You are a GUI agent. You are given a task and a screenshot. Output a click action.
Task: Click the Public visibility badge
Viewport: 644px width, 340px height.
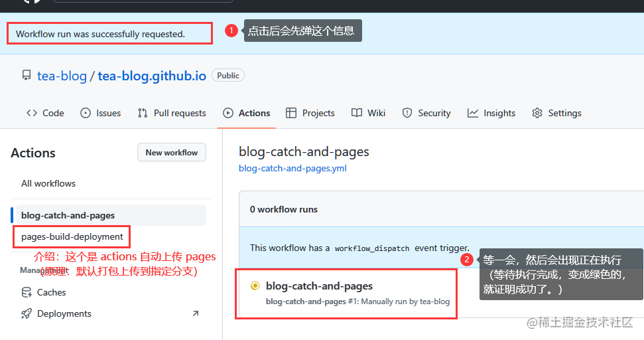tap(228, 76)
